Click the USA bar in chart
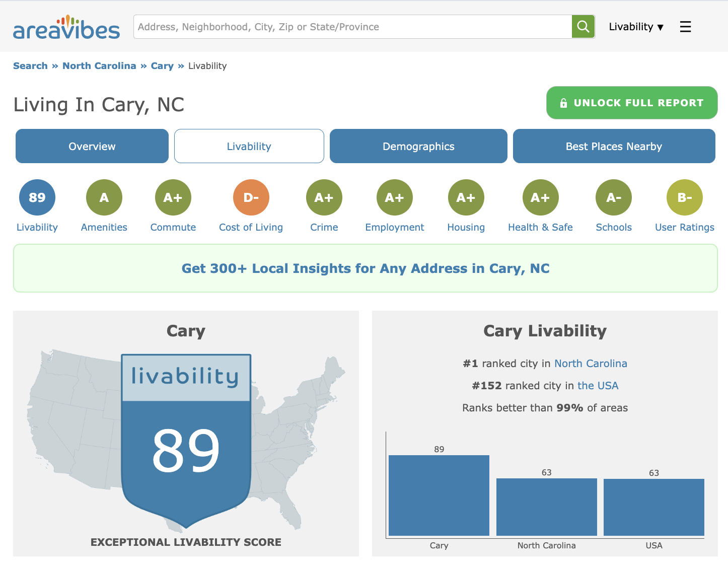Viewport: 728px width, 569px height. 654,507
